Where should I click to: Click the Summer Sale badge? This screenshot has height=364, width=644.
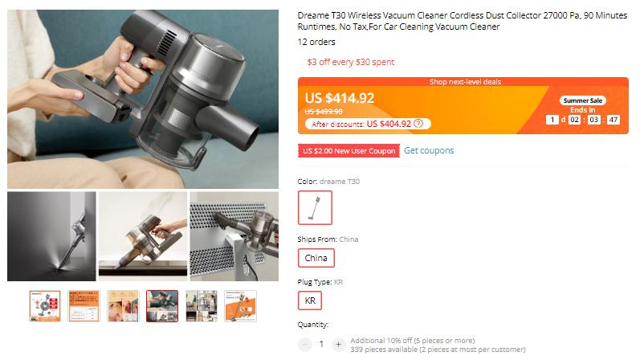tap(582, 100)
